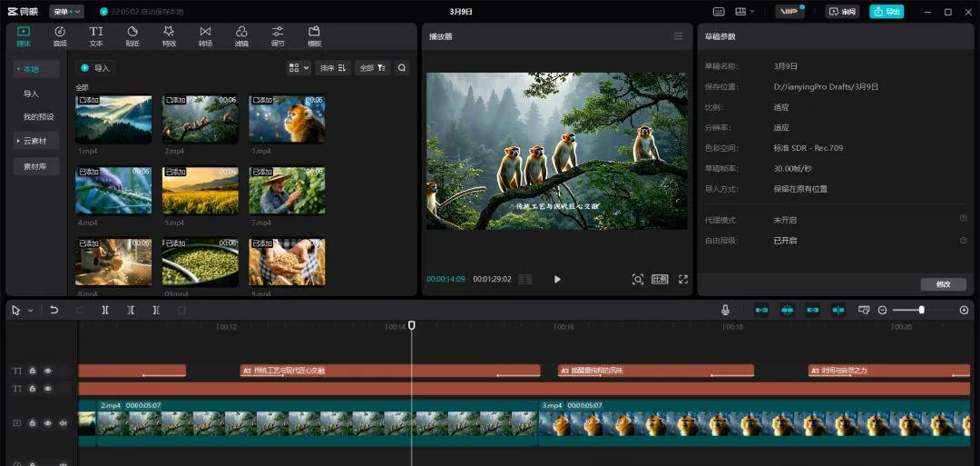Hide the main video track with eye icon
The image size is (980, 466).
pos(47,422)
